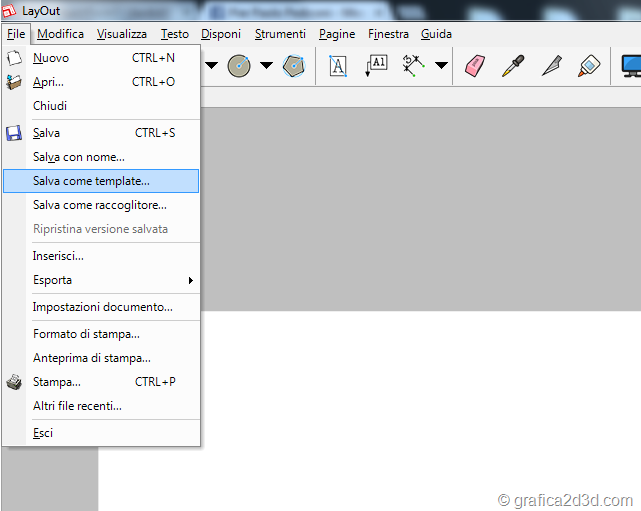
Task: Expand the Esporta submenu
Action: click(x=100, y=280)
